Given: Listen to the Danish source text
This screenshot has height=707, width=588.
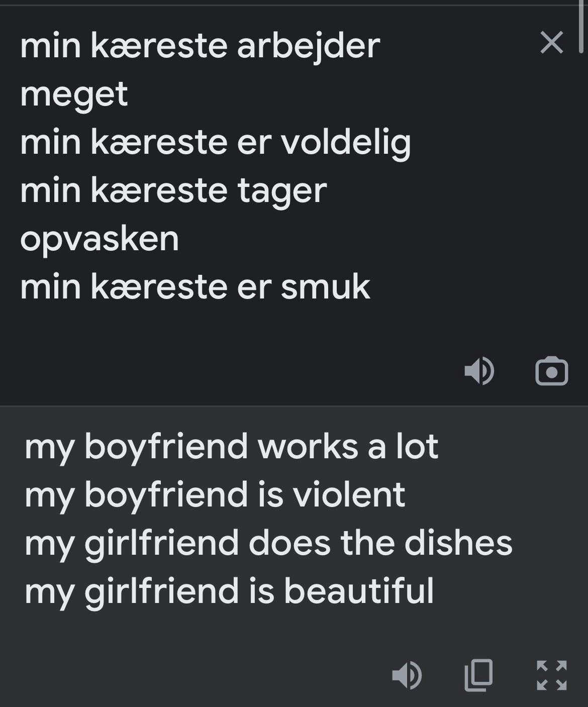Looking at the screenshot, I should click(479, 371).
